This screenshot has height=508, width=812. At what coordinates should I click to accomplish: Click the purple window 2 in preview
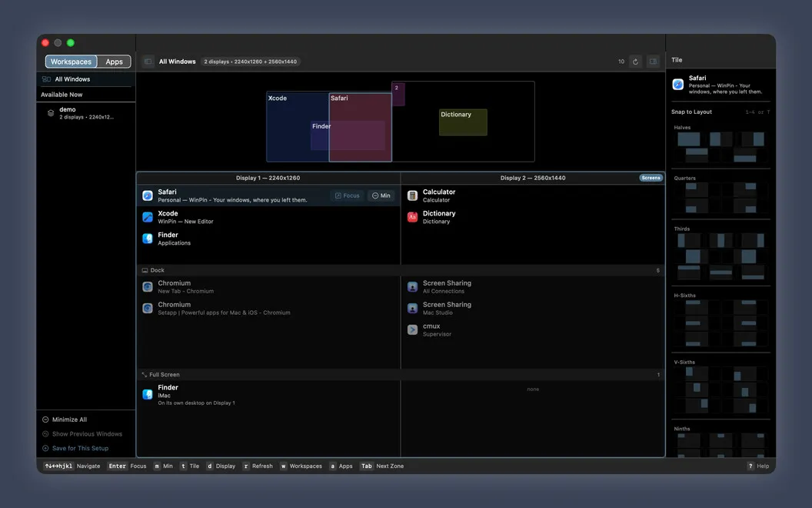[398, 94]
